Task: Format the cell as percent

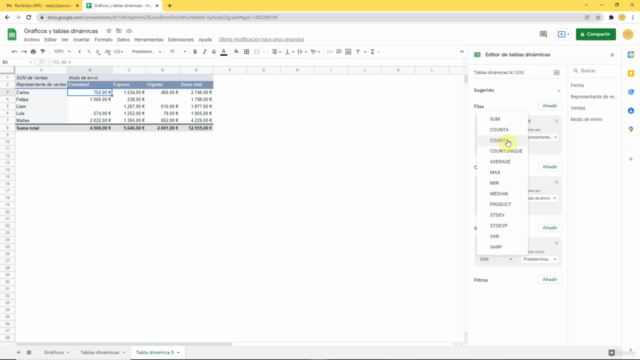Action: (x=89, y=52)
